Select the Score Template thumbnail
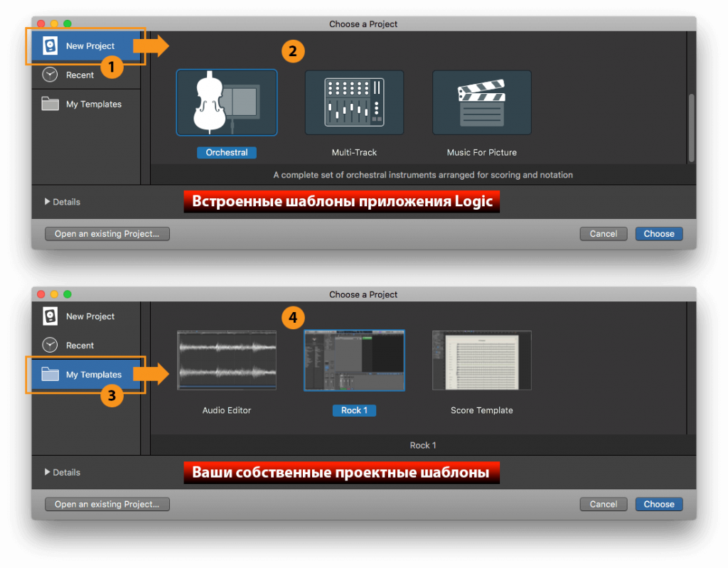The height and width of the screenshot is (568, 728). coord(481,360)
